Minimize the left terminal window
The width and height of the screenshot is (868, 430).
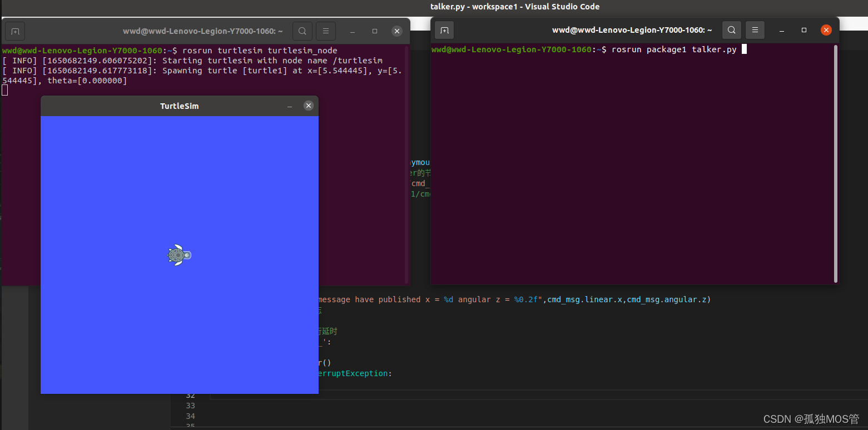point(353,31)
